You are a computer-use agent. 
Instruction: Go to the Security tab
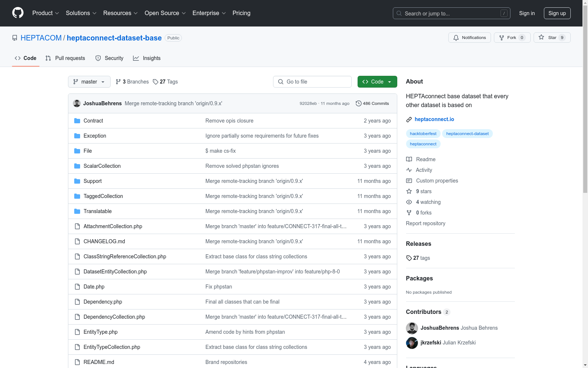click(x=110, y=58)
